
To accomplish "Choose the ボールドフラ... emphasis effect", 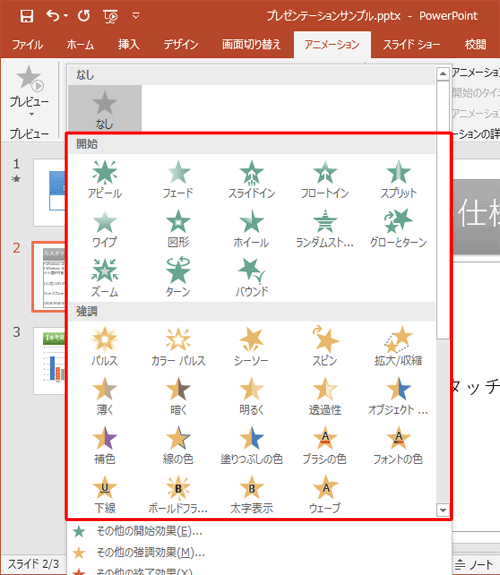I will (178, 495).
